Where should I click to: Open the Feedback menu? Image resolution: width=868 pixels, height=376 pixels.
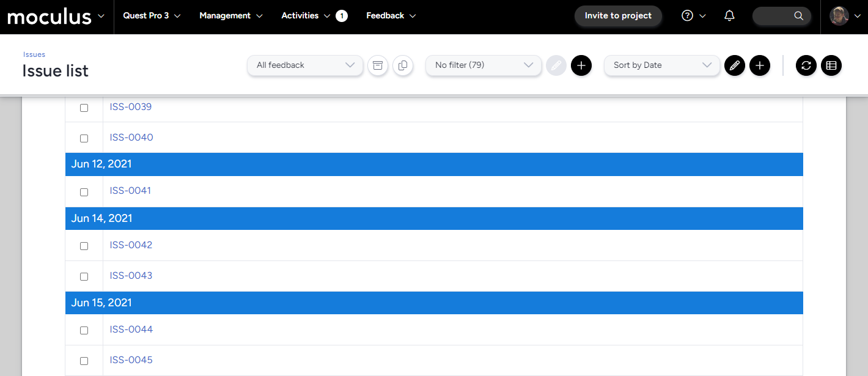coord(391,16)
